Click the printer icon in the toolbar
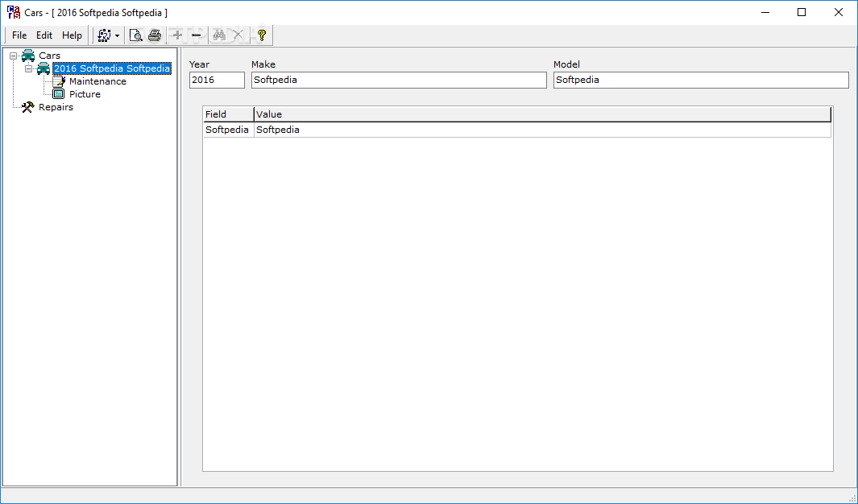Image resolution: width=858 pixels, height=504 pixels. pos(155,35)
